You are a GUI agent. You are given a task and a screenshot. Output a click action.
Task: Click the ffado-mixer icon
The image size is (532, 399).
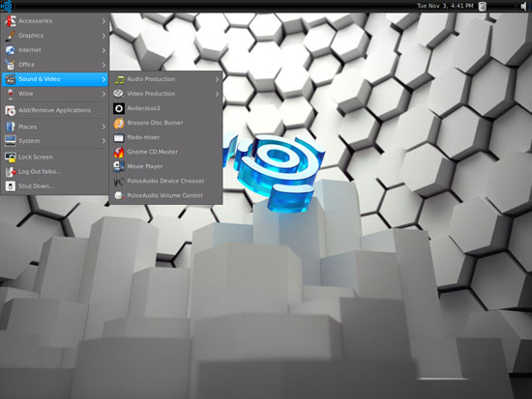coord(119,137)
